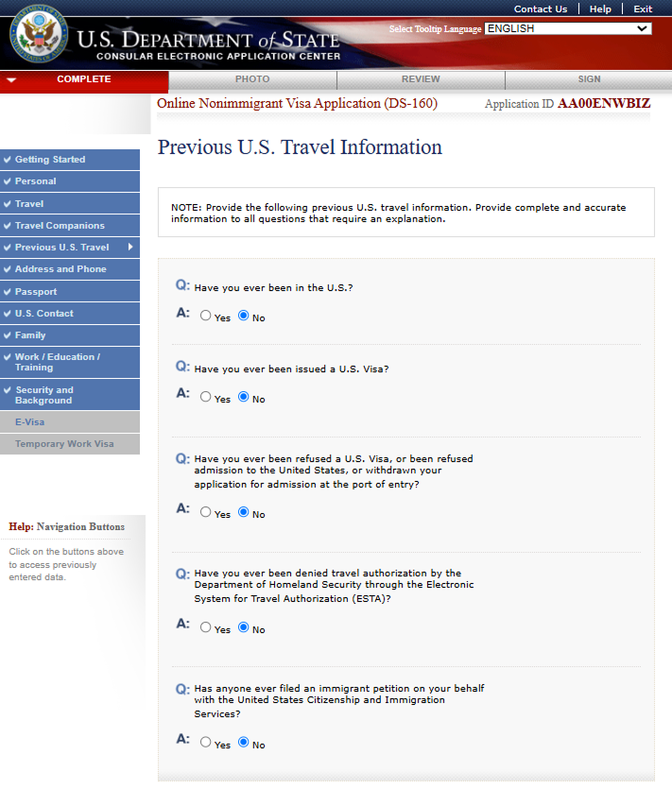Screen dimensions: 672x789
Task: Navigate to Travel Companions section
Action: coord(70,226)
